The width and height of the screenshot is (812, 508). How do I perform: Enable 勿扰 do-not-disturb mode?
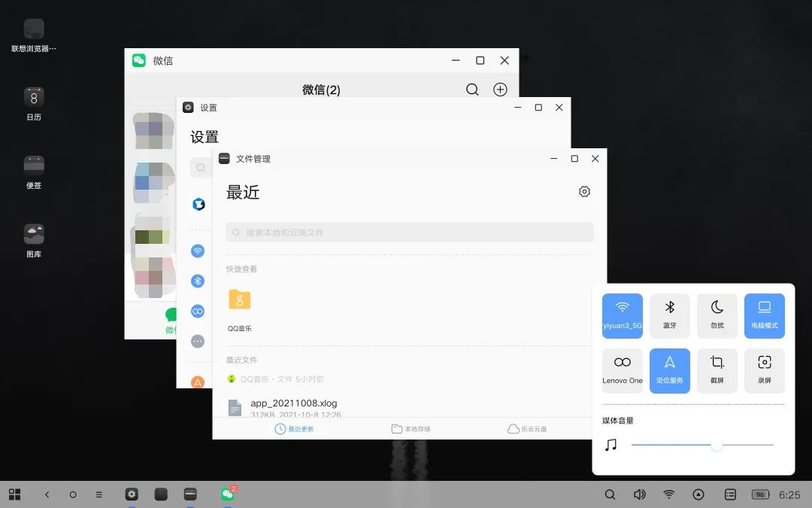(x=717, y=315)
